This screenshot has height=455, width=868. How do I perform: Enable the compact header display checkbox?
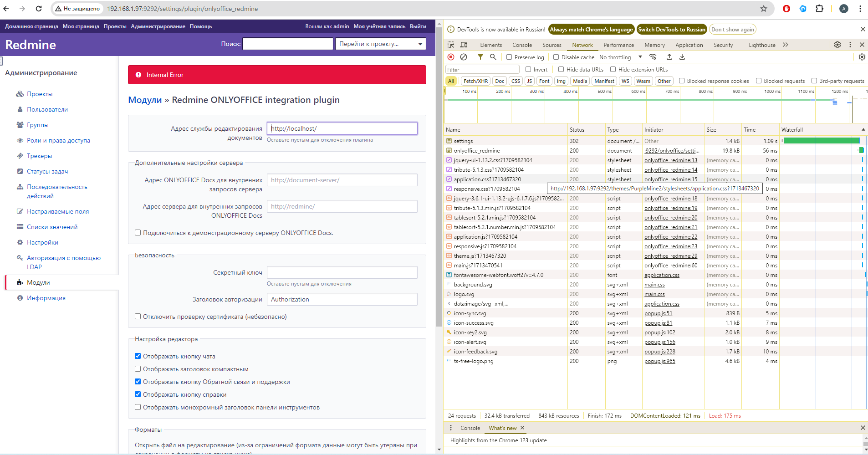click(138, 369)
